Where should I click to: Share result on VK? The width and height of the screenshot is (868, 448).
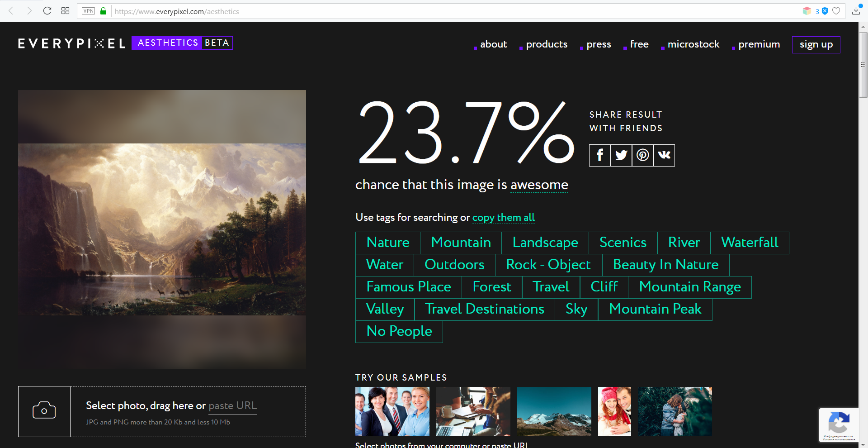[x=664, y=155]
